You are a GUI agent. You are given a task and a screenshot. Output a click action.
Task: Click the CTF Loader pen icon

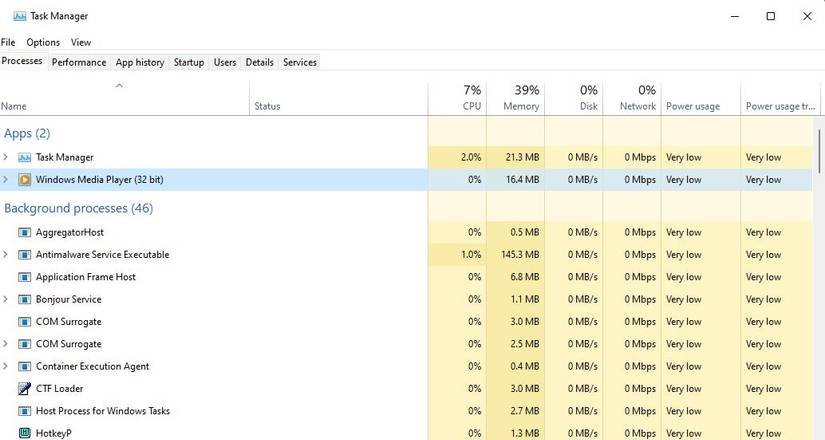click(x=24, y=388)
